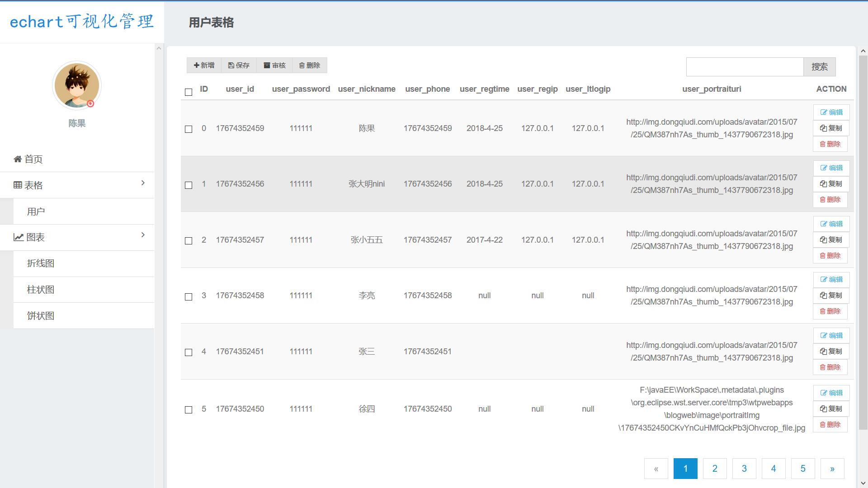Edit row 5 user 徐四
Viewport: 868px width, 488px height.
pos(831,393)
